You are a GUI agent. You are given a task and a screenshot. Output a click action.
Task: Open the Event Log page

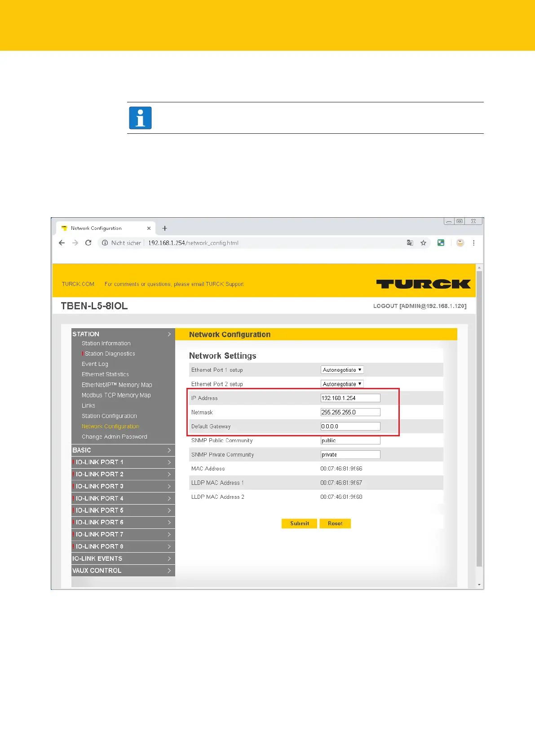pyautogui.click(x=95, y=364)
